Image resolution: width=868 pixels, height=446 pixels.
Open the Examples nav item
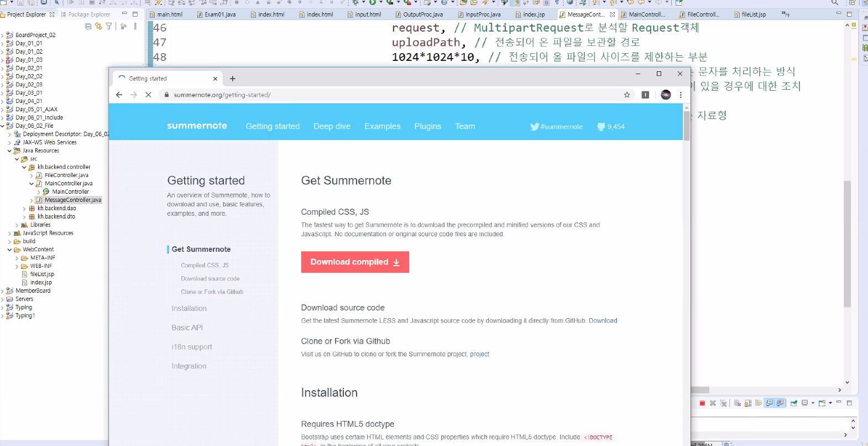(383, 126)
